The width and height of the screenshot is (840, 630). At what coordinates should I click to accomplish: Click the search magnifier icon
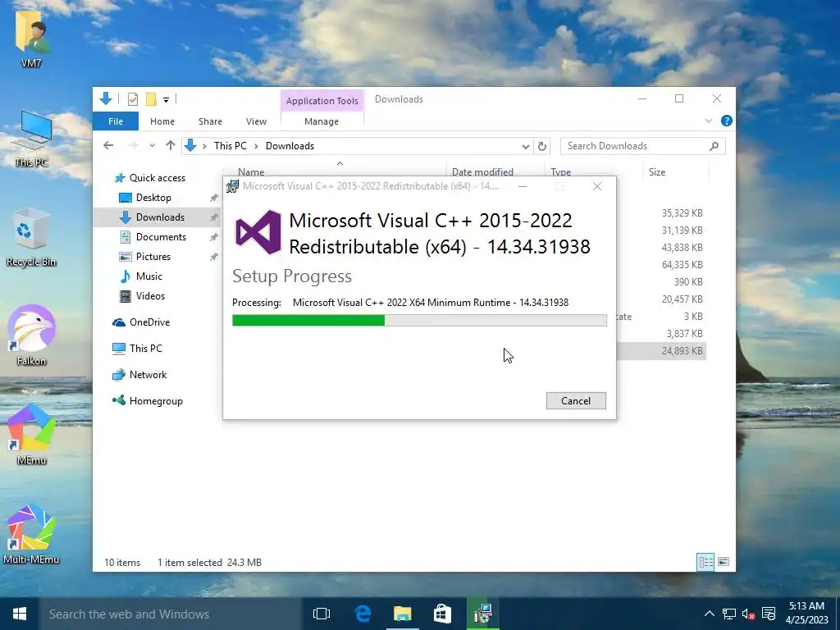(714, 146)
